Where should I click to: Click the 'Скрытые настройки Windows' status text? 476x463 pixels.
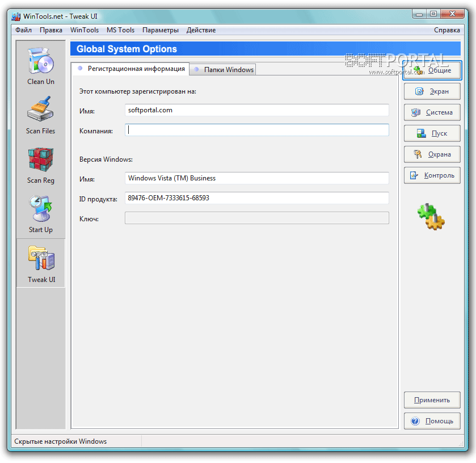click(60, 441)
